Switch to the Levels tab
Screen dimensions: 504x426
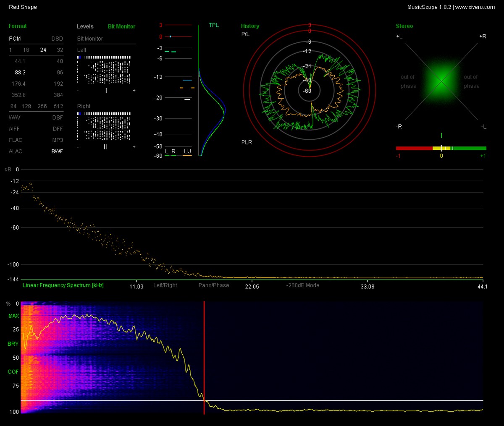[x=85, y=26]
